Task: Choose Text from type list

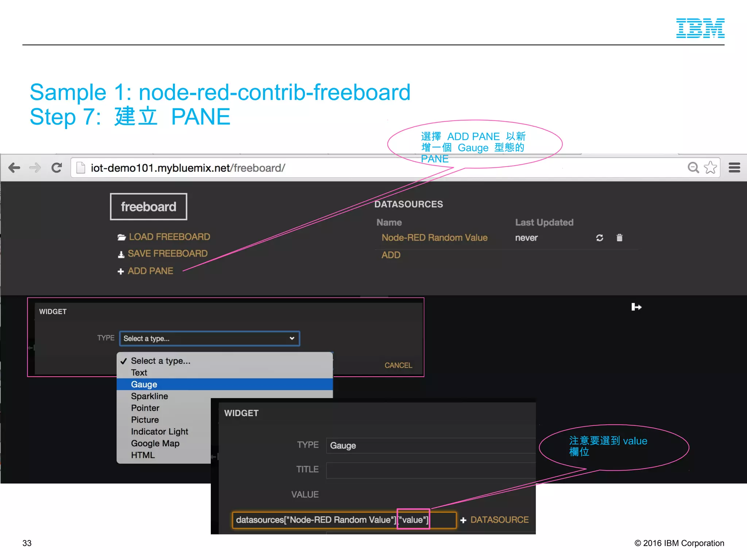Action: point(225,373)
